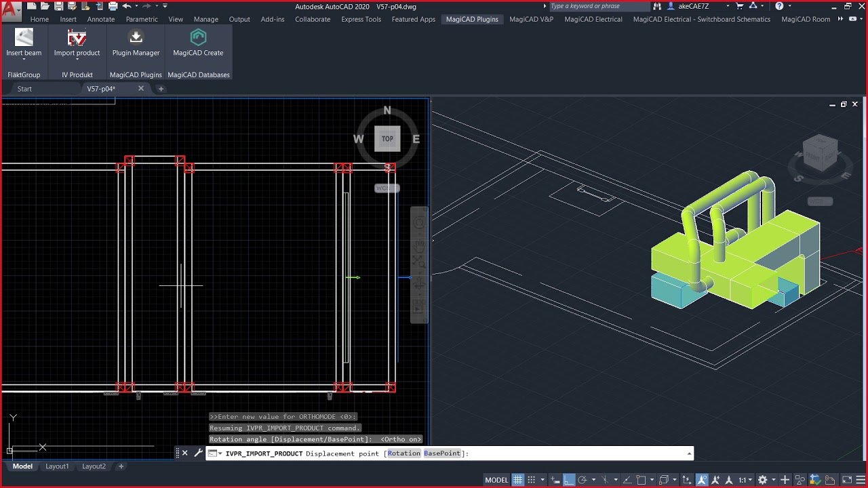Switch to the Layout2 tab

click(94, 466)
